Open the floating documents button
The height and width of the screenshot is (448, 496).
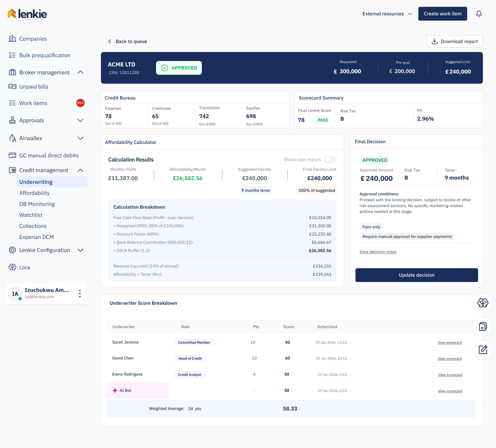click(483, 326)
